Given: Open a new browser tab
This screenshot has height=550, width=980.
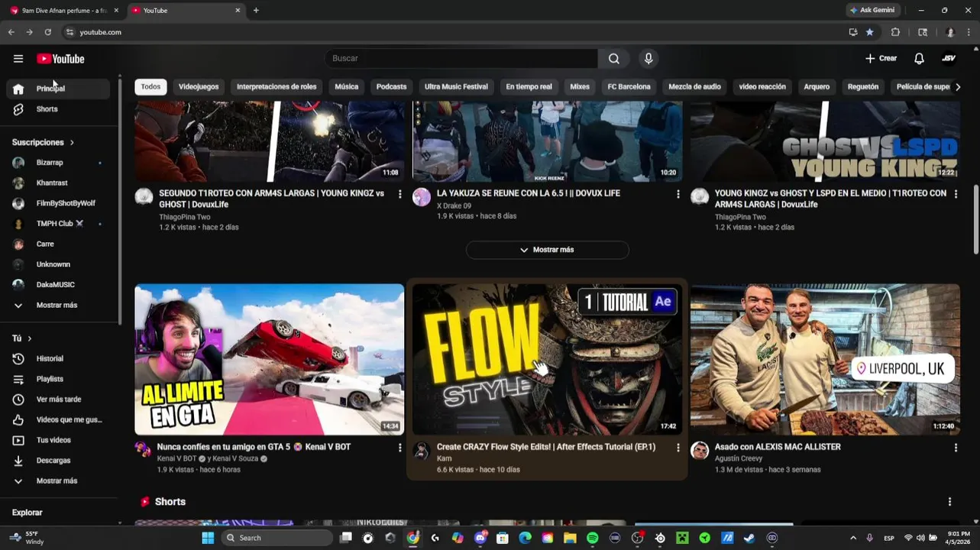Looking at the screenshot, I should (x=256, y=11).
